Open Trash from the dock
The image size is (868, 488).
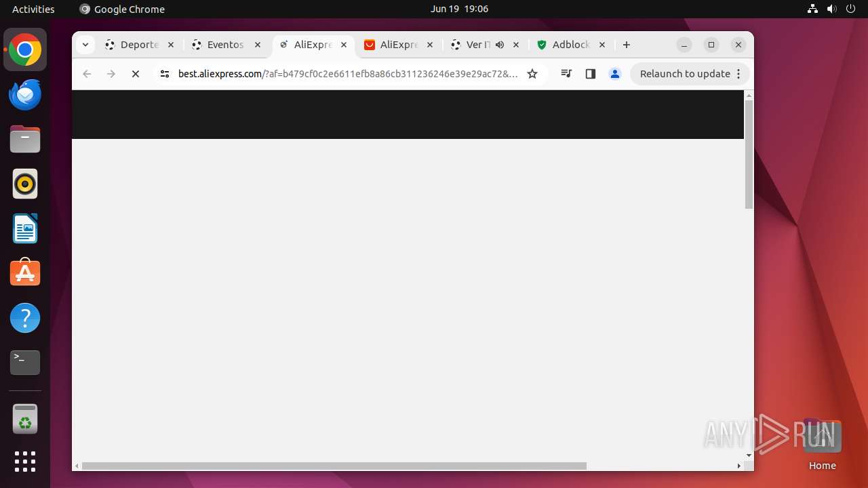[x=25, y=419]
